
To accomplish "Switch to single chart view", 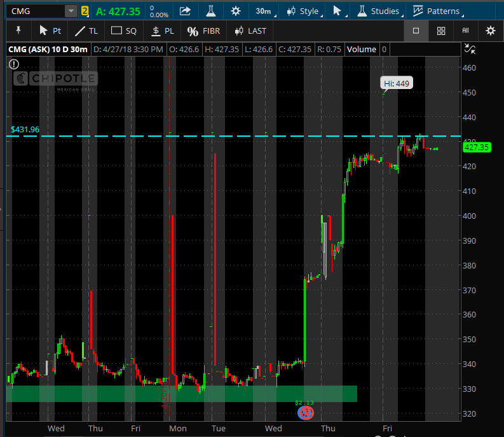I will pyautogui.click(x=416, y=31).
